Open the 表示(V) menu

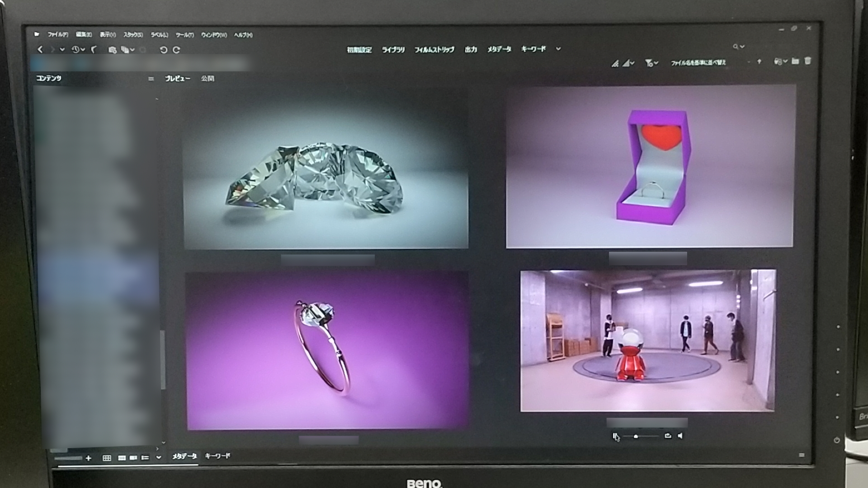(x=108, y=34)
